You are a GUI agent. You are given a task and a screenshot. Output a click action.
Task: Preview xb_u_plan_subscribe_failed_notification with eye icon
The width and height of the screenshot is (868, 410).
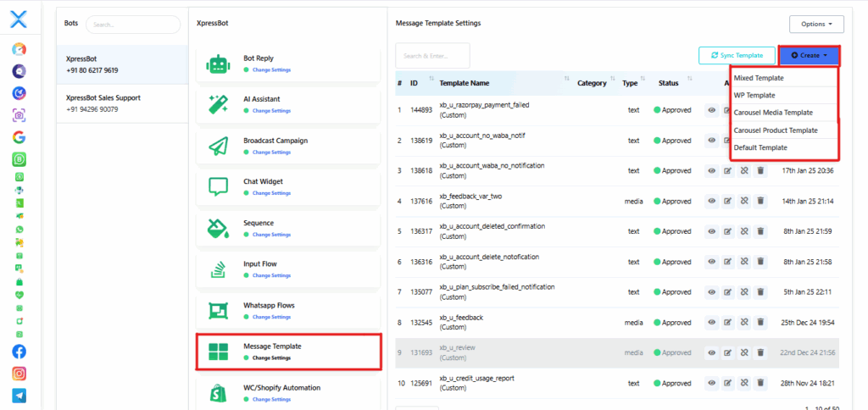point(712,291)
